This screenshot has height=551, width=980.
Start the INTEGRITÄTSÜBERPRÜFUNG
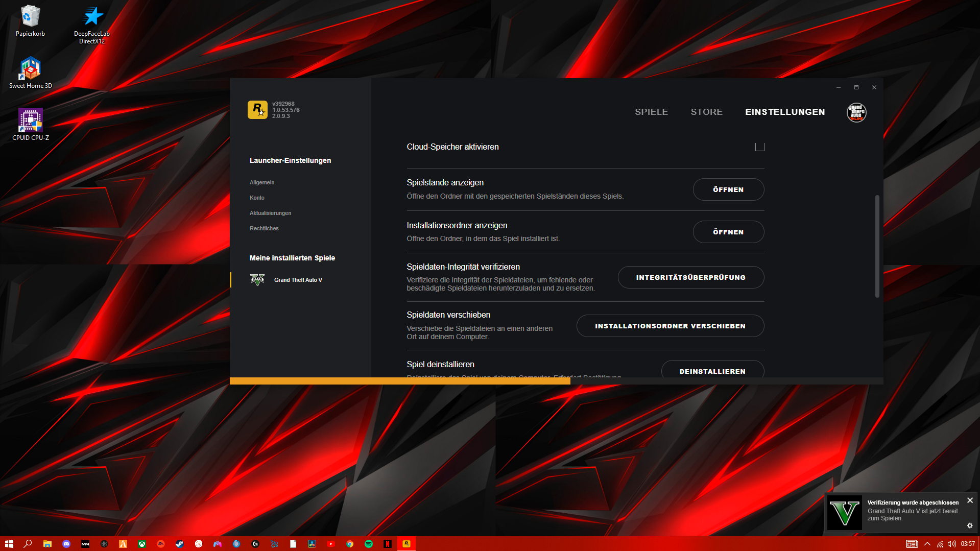(690, 277)
